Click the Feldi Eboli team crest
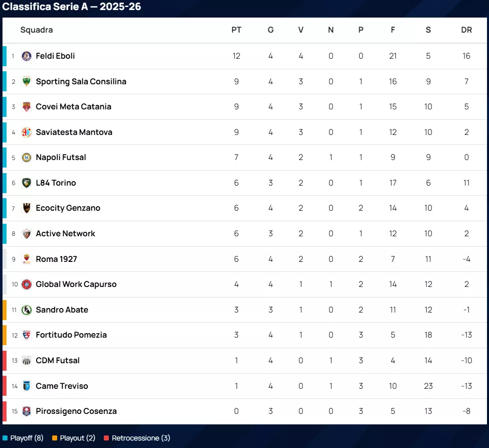 [x=27, y=56]
